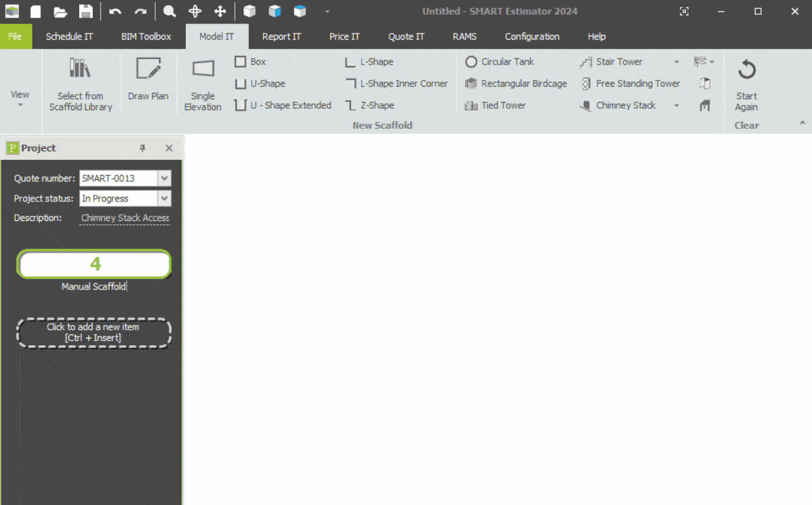Open the Stair Tower dropdown arrow
The image size is (812, 505).
tap(676, 62)
